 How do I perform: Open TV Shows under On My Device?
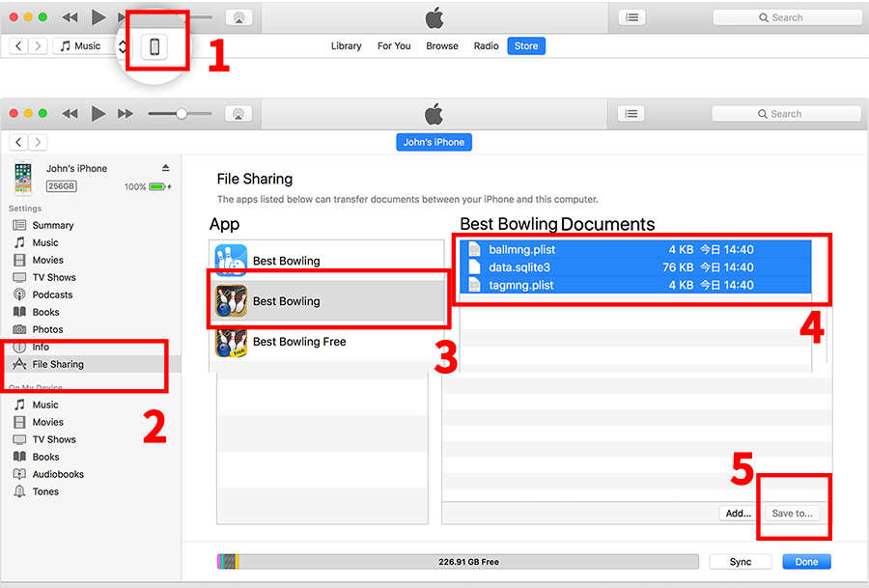[x=54, y=439]
